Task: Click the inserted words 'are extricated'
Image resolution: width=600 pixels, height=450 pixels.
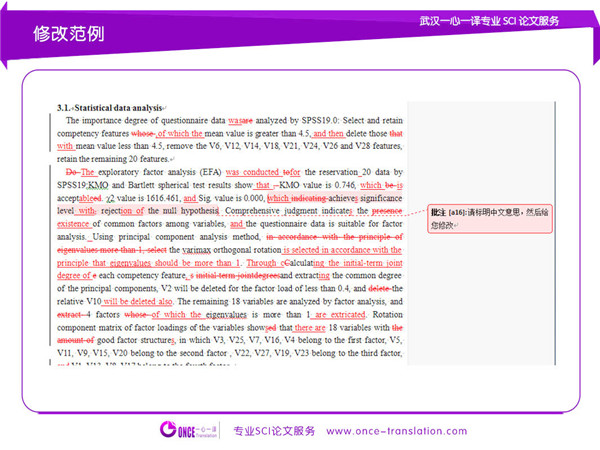Action: pos(340,315)
